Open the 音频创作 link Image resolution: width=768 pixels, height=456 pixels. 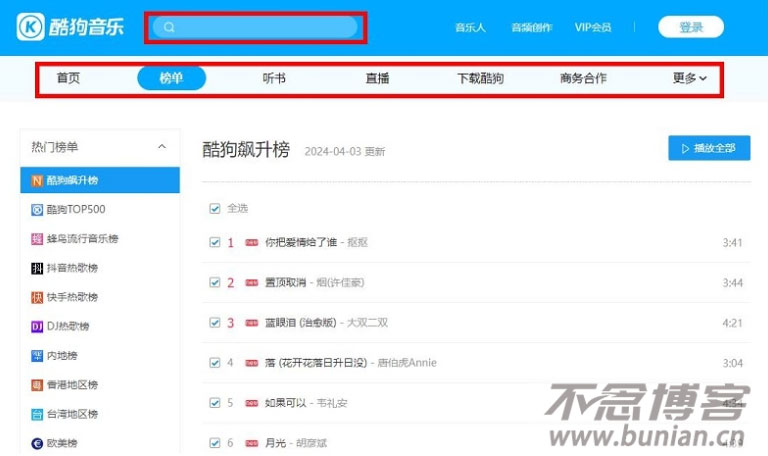coord(531,27)
